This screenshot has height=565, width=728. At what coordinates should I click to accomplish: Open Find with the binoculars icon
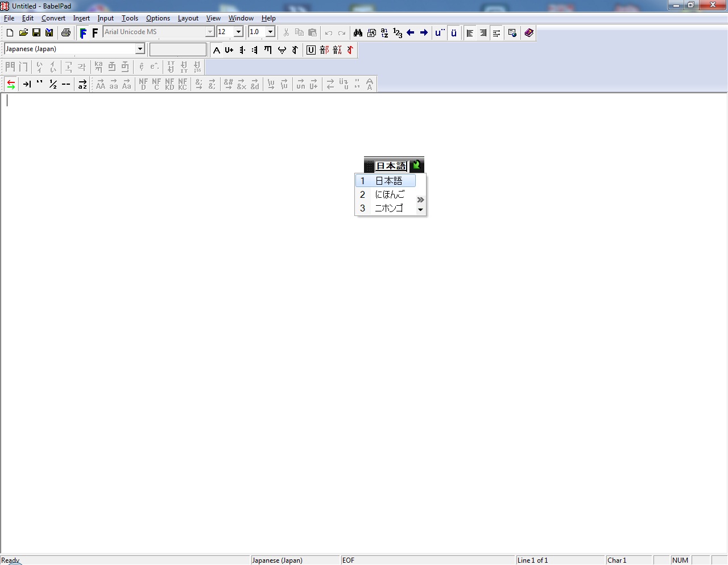pos(358,33)
